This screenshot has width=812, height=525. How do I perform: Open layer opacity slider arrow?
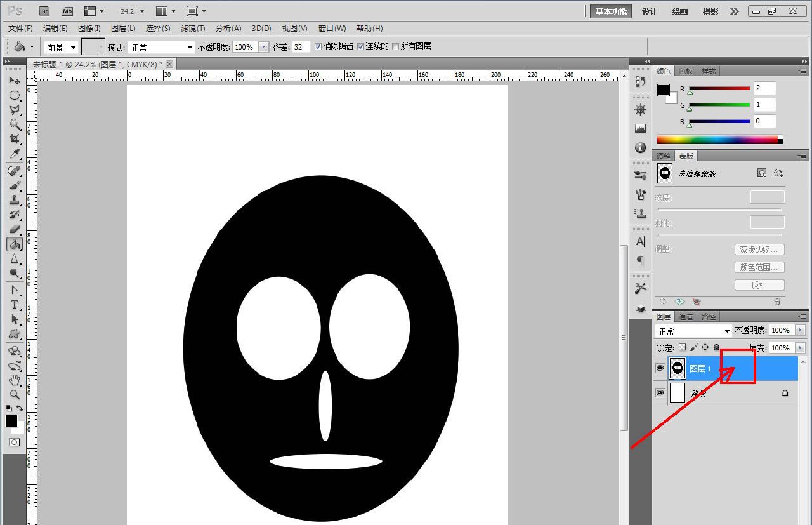pyautogui.click(x=800, y=331)
